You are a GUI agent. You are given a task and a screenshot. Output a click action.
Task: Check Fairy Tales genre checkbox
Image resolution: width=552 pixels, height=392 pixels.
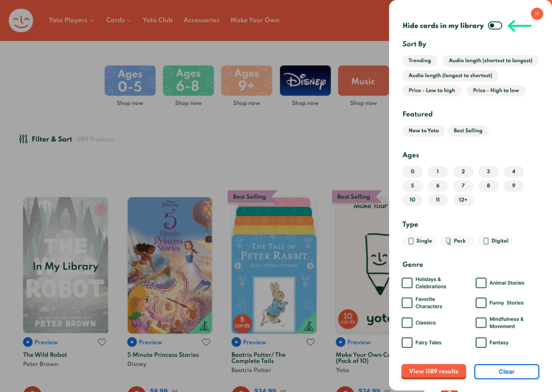pos(407,342)
